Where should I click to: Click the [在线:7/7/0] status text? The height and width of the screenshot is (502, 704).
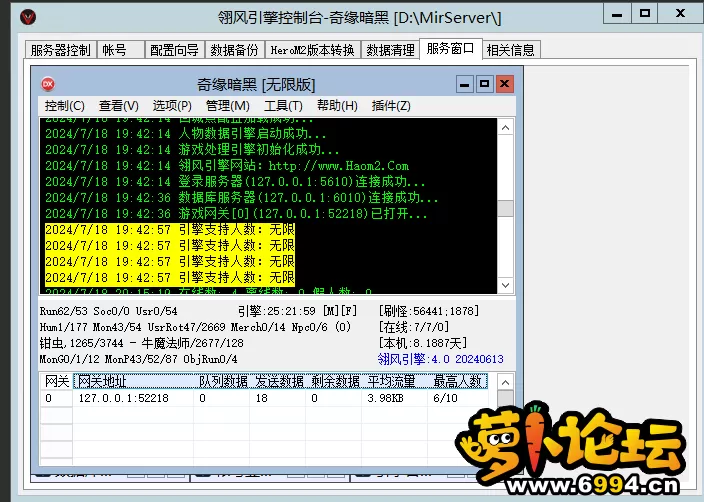pos(414,327)
